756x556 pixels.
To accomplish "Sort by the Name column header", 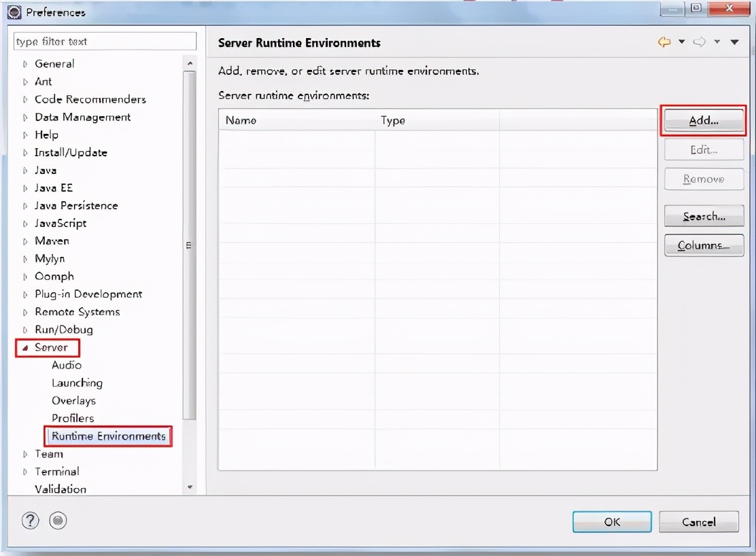I will pyautogui.click(x=296, y=120).
